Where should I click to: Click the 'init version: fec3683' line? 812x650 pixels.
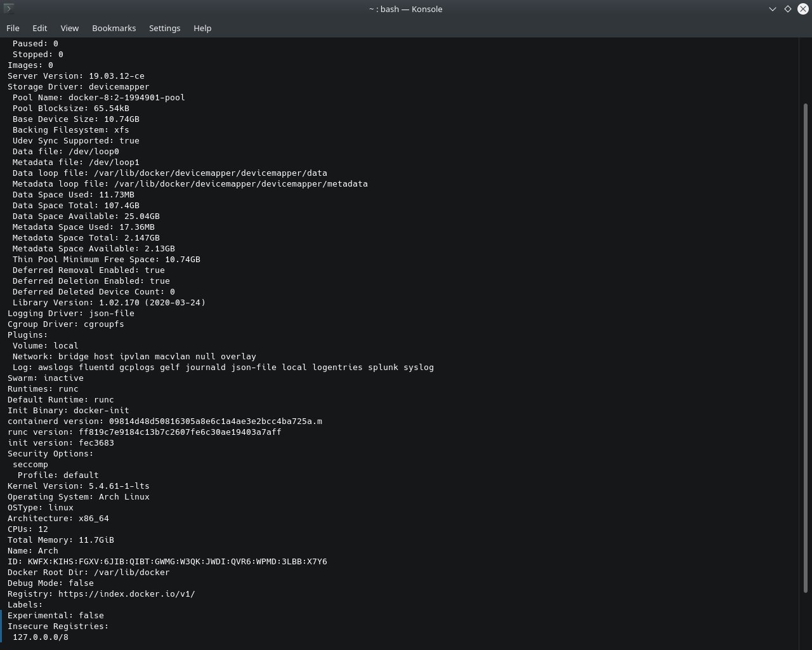[x=61, y=443]
